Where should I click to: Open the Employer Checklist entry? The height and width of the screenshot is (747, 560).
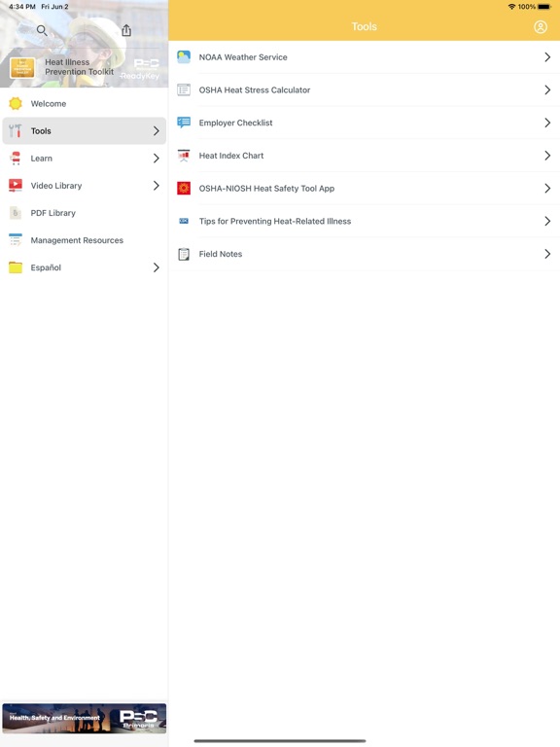(x=365, y=123)
